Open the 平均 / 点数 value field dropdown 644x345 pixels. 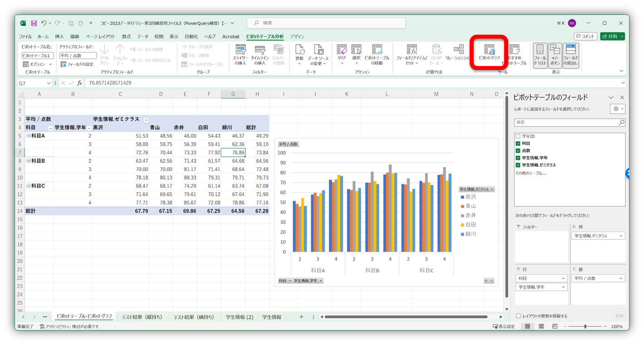point(621,278)
